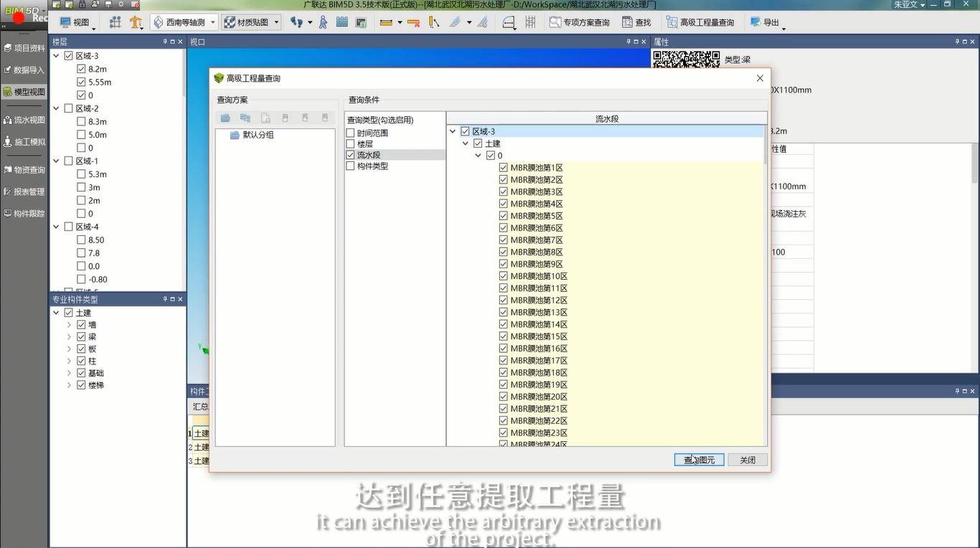Click the dimension box toolbar icon
Viewport: 980px width, 548px height.
509,22
